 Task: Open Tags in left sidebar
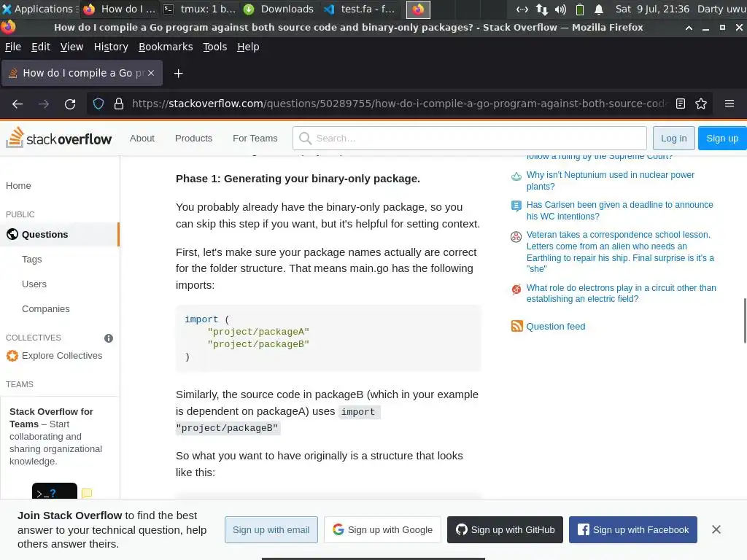tap(32, 260)
